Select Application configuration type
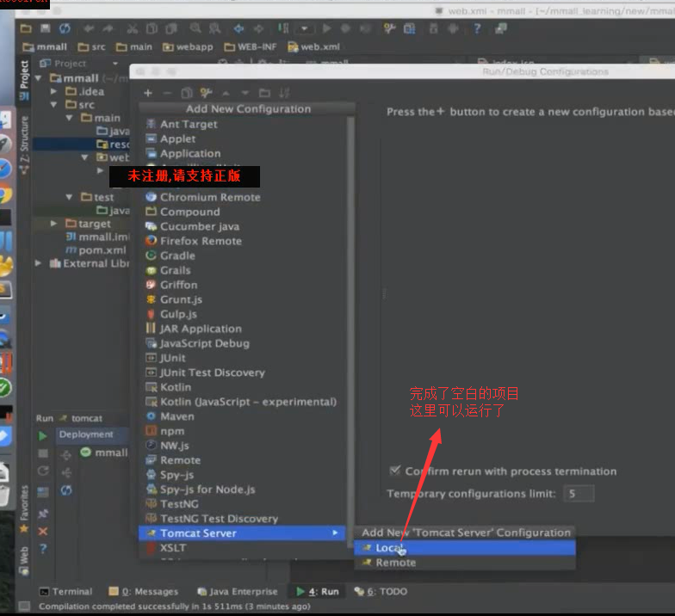675x616 pixels. [242, 153]
